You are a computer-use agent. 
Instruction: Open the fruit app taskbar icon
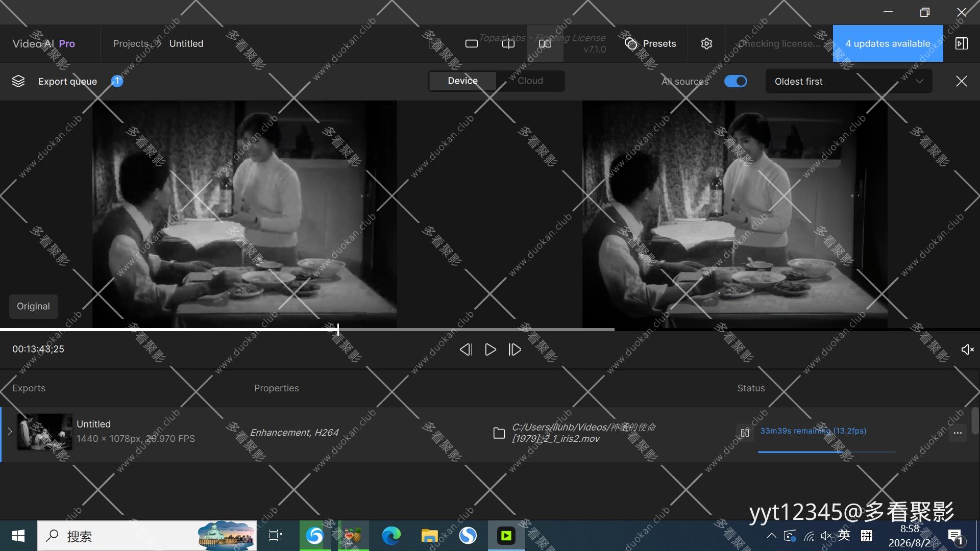(x=353, y=536)
